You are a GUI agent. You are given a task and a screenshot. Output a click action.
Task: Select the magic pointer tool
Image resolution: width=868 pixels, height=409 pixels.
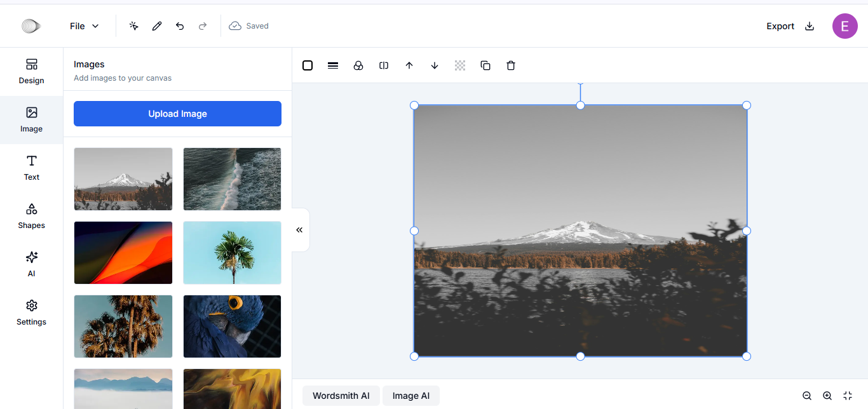[x=134, y=26]
